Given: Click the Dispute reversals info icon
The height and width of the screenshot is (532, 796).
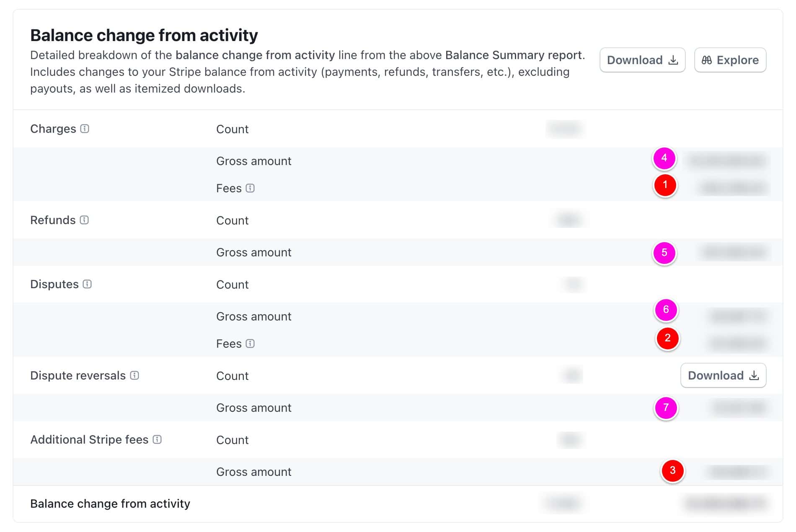Looking at the screenshot, I should (x=134, y=375).
